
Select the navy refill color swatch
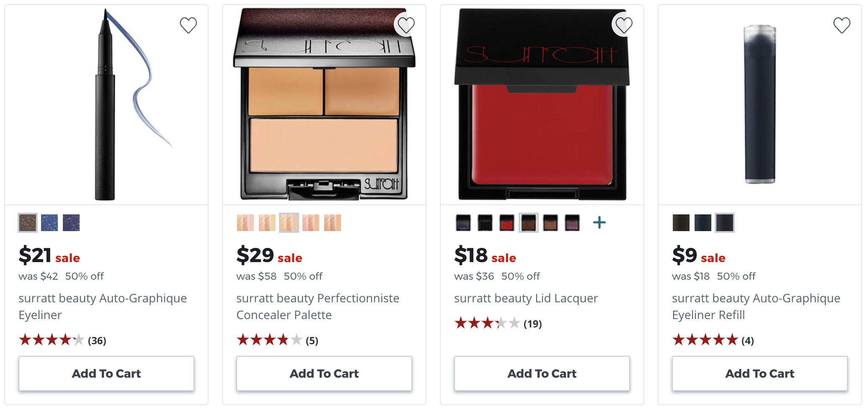click(703, 223)
